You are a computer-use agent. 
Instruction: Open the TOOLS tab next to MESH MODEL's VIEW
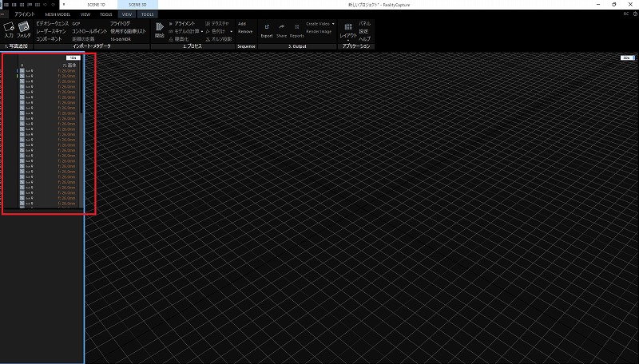(x=106, y=14)
